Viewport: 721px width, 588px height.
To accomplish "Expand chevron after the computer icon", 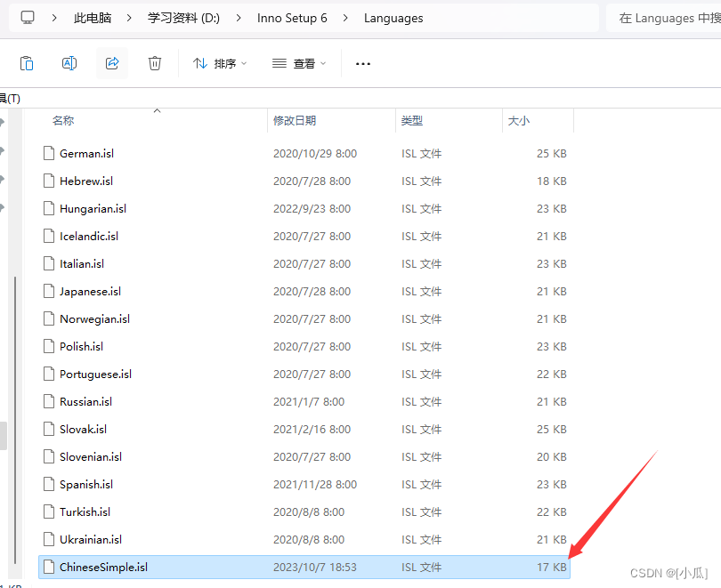I will [54, 18].
